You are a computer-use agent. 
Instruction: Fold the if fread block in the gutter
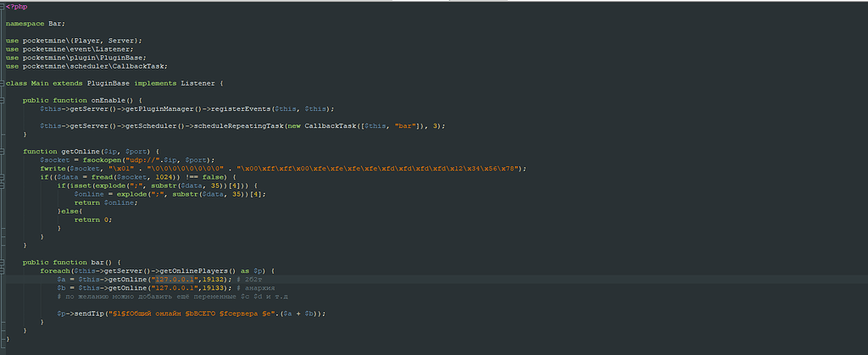(x=3, y=176)
